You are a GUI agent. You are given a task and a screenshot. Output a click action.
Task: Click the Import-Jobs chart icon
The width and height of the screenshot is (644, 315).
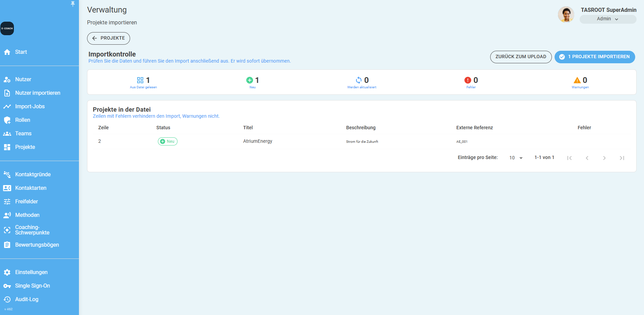[7, 107]
